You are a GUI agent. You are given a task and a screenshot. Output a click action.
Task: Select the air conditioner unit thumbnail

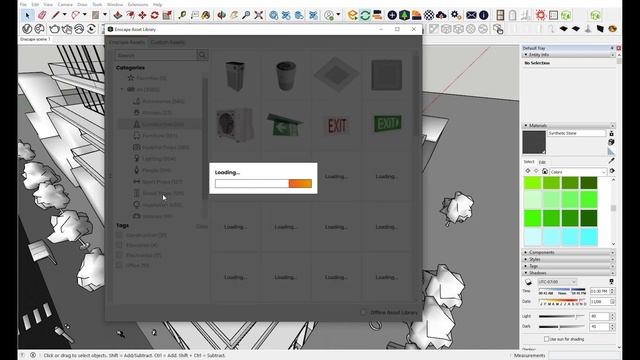tap(235, 125)
